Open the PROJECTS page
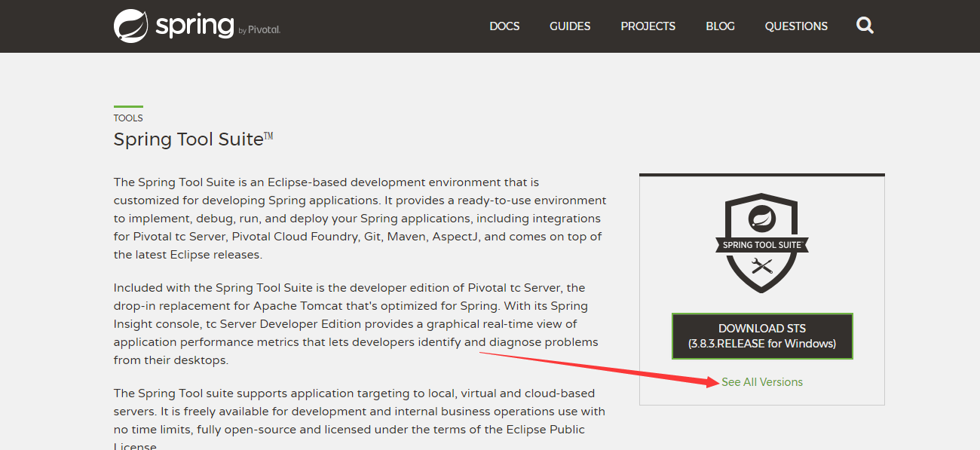Image resolution: width=980 pixels, height=450 pixels. click(x=648, y=26)
